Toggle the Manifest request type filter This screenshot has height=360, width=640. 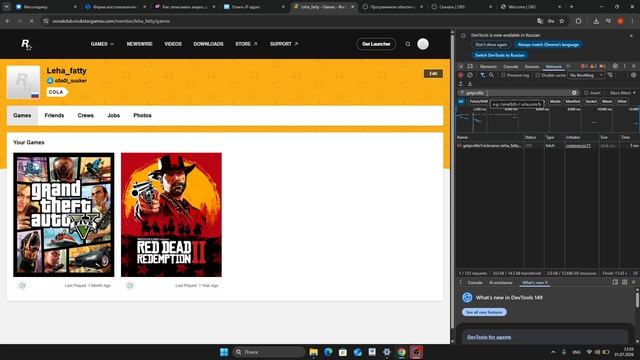[x=573, y=101]
